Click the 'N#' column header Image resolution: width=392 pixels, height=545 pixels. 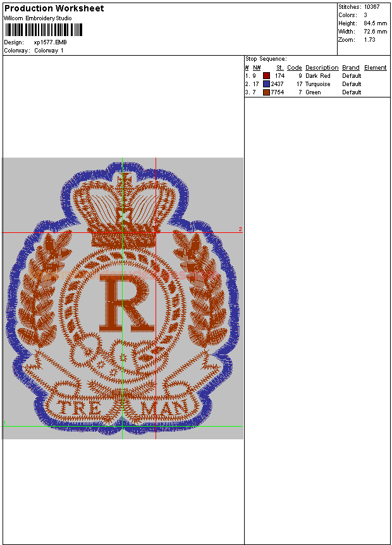[257, 68]
